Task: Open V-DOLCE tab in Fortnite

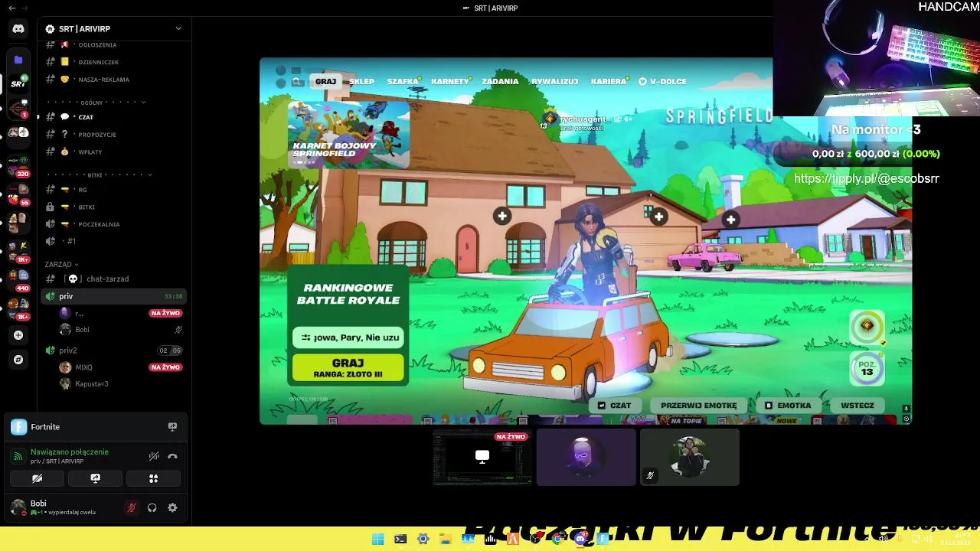Action: point(663,81)
